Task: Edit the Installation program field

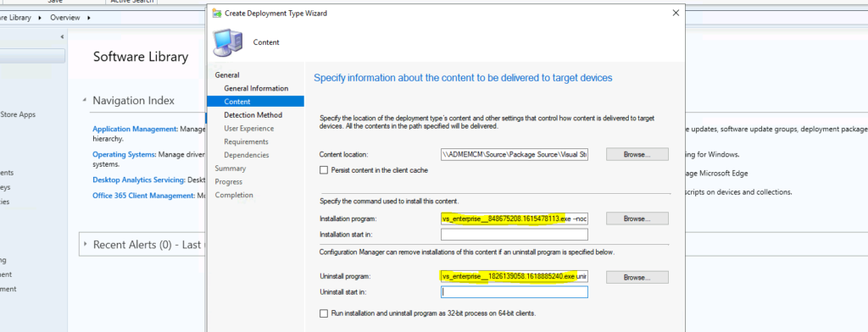Action: click(x=515, y=219)
